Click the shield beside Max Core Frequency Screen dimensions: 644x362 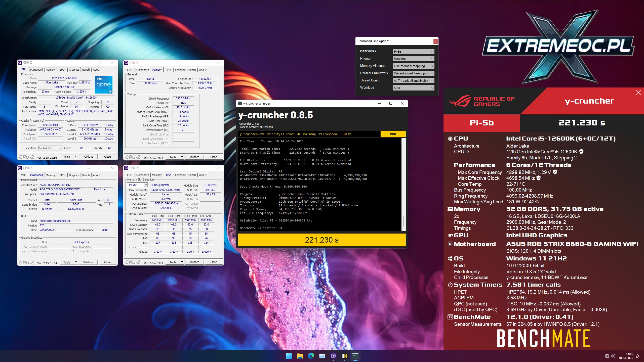point(555,172)
